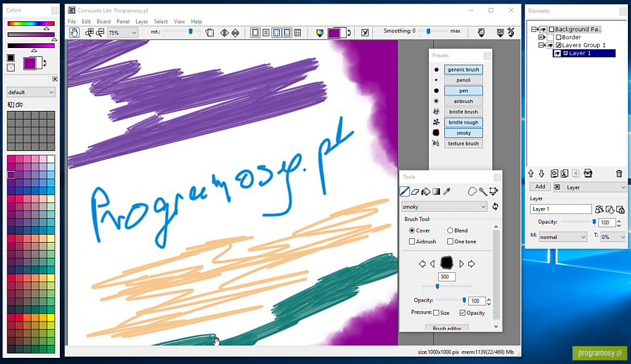Toggle the board frame view icon
The height and width of the screenshot is (364, 631).
[x=255, y=33]
